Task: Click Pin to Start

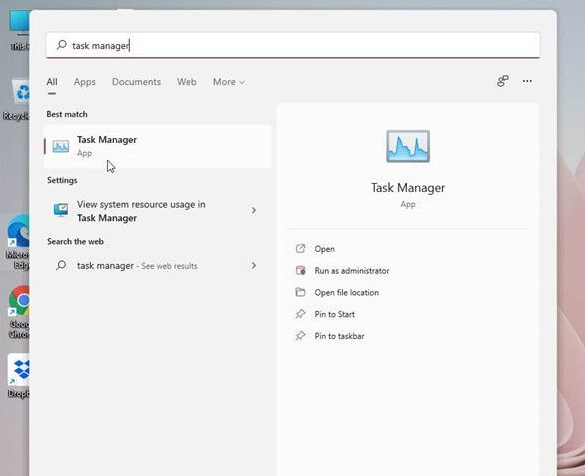Action: coord(334,314)
